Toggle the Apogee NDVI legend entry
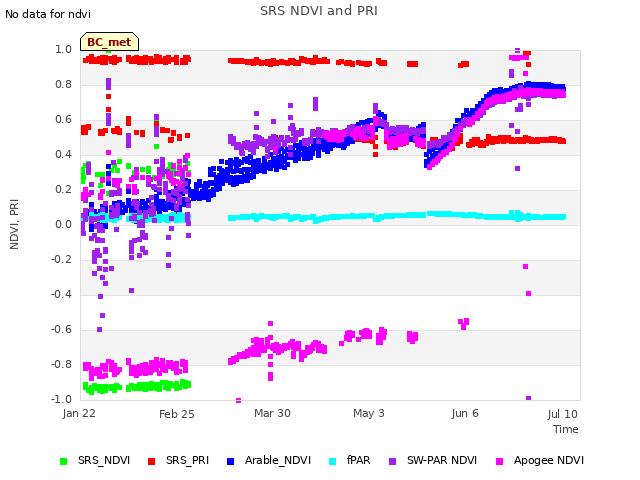The image size is (640, 480). (540, 460)
